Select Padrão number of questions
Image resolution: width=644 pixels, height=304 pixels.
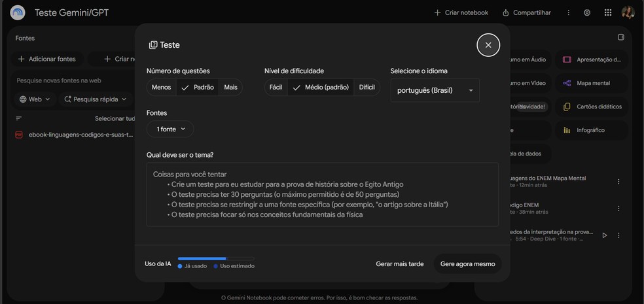[198, 88]
